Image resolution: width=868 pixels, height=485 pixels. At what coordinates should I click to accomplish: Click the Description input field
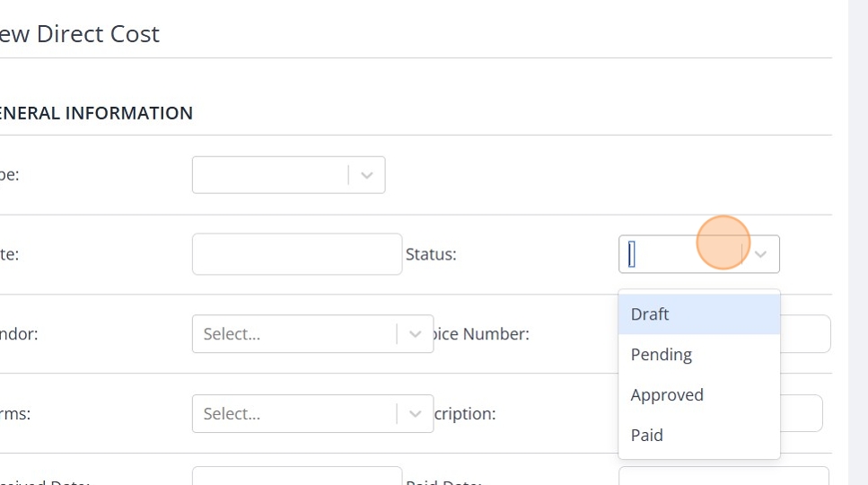[802, 413]
